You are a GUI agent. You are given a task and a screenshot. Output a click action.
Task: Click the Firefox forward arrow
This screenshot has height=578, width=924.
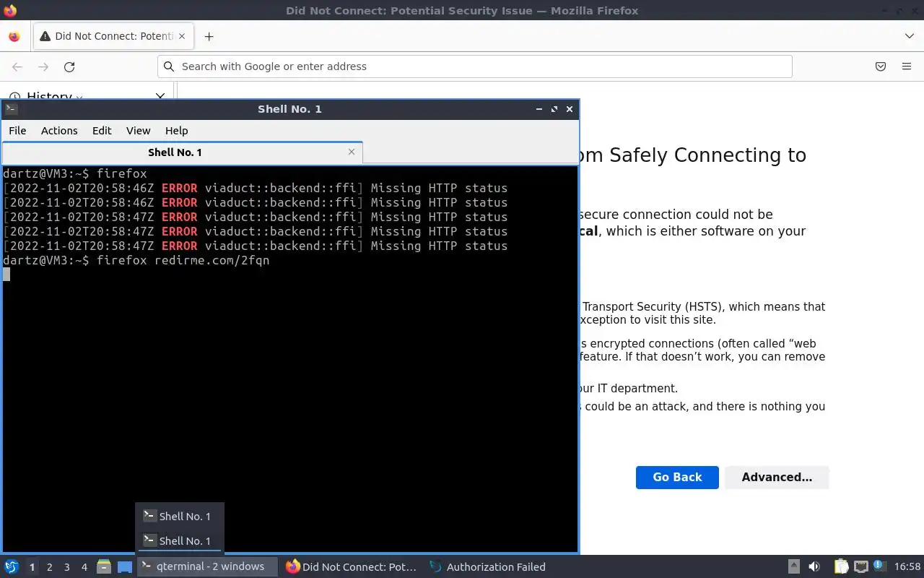[43, 66]
